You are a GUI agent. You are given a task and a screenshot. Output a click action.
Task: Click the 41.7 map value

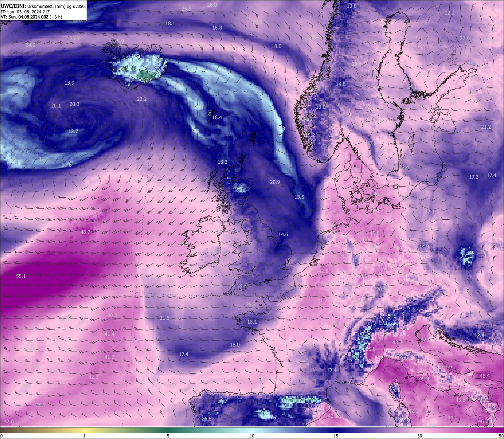click(x=109, y=357)
